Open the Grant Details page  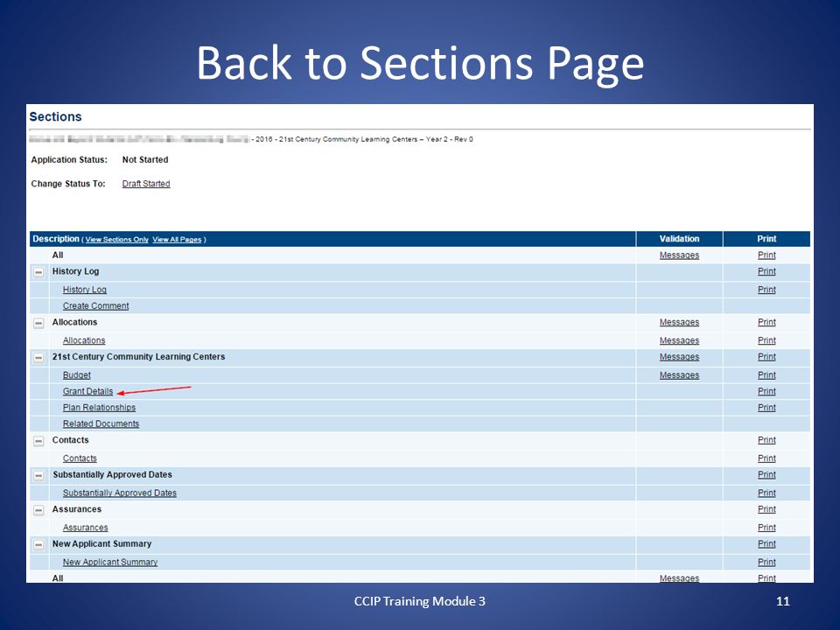pyautogui.click(x=87, y=392)
